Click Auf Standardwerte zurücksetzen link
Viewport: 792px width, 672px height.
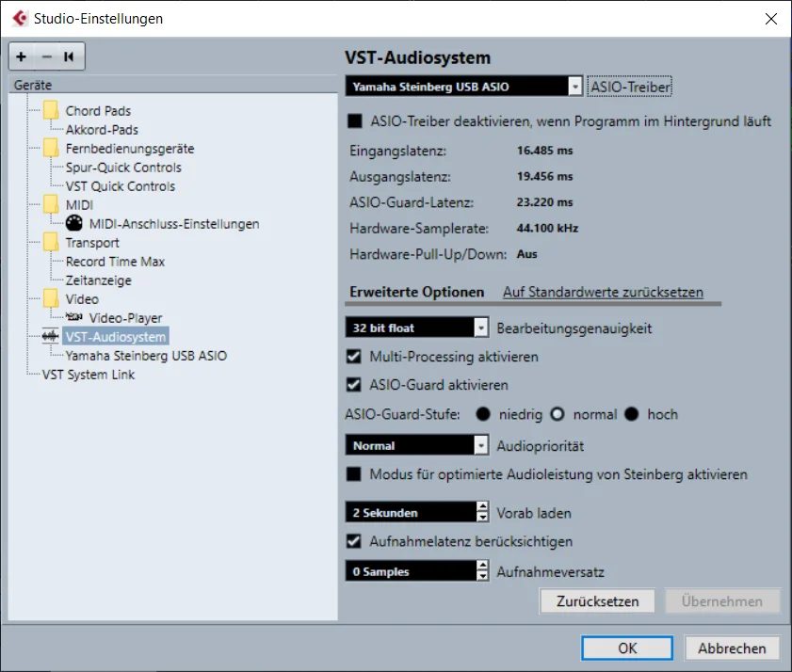point(603,292)
